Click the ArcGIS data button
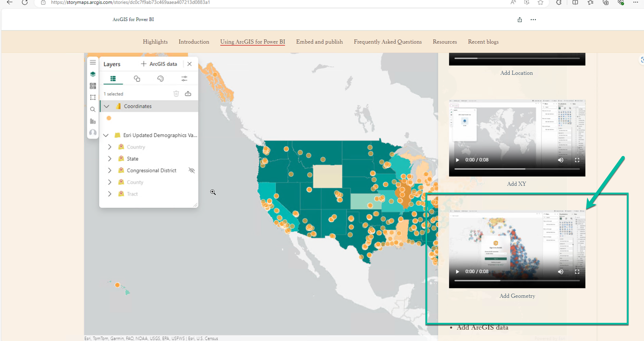Image resolution: width=644 pixels, height=341 pixels. click(159, 64)
